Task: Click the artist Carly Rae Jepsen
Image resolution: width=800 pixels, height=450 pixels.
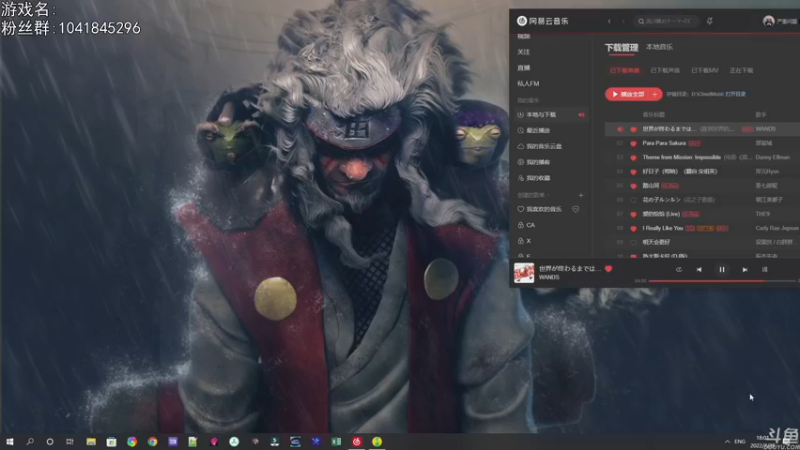Action: [x=777, y=228]
